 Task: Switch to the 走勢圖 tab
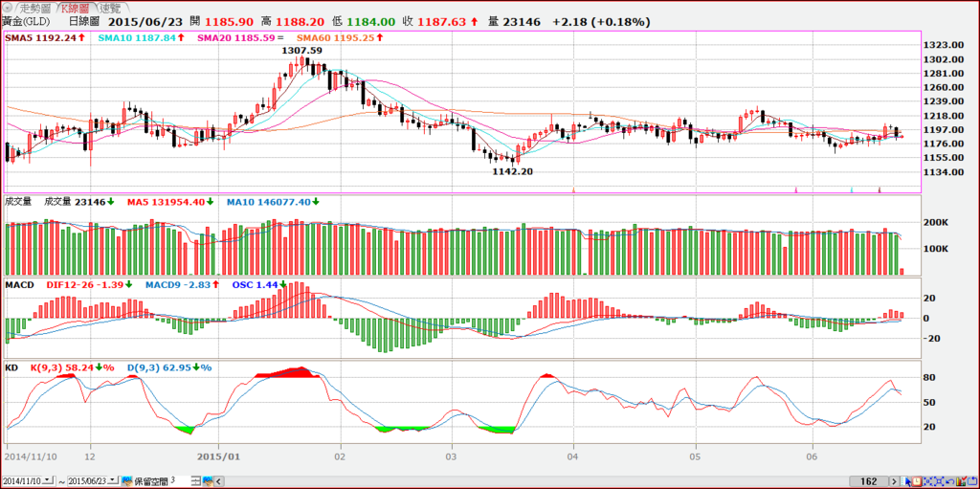click(33, 8)
